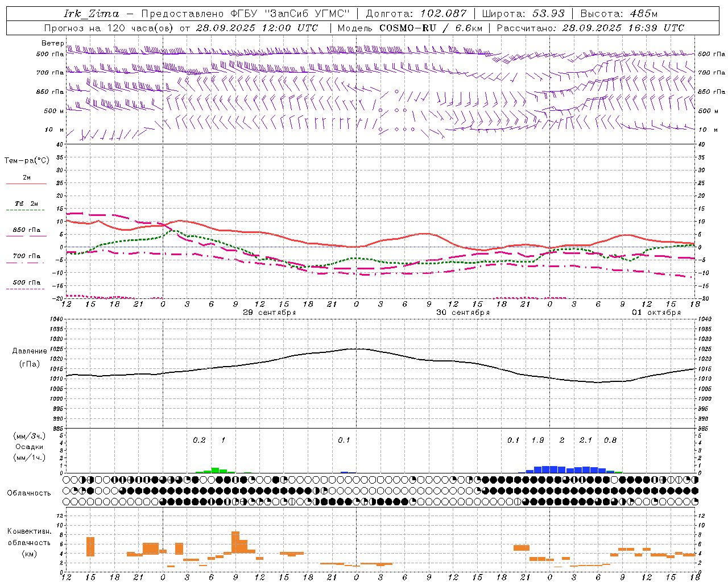Click the '29 сентября' date label
The width and height of the screenshot is (728, 582).
pos(269,313)
